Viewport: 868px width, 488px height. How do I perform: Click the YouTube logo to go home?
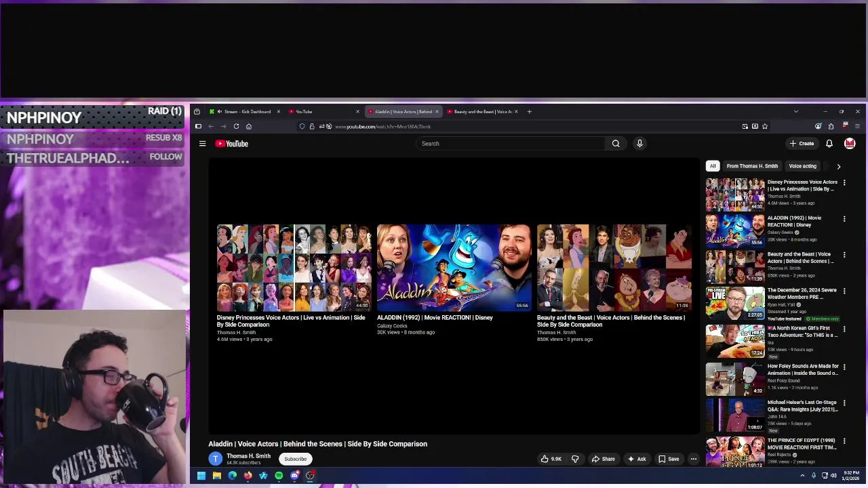pyautogui.click(x=232, y=144)
